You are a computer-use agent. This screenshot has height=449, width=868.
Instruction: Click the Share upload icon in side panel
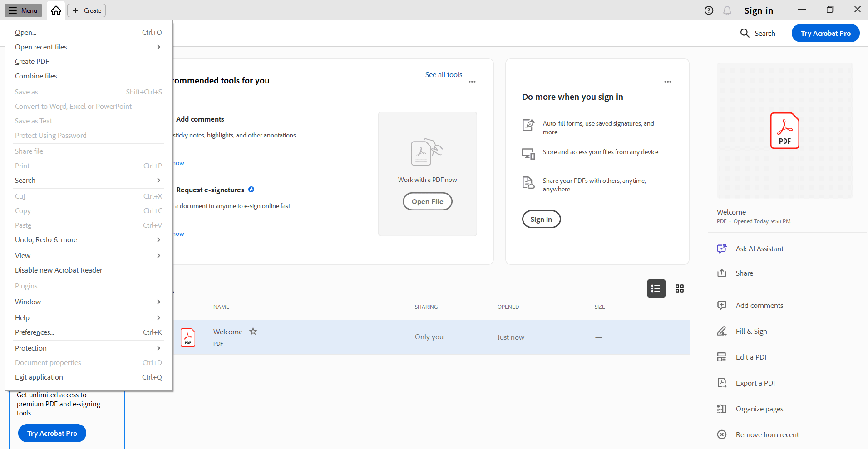pyautogui.click(x=722, y=273)
